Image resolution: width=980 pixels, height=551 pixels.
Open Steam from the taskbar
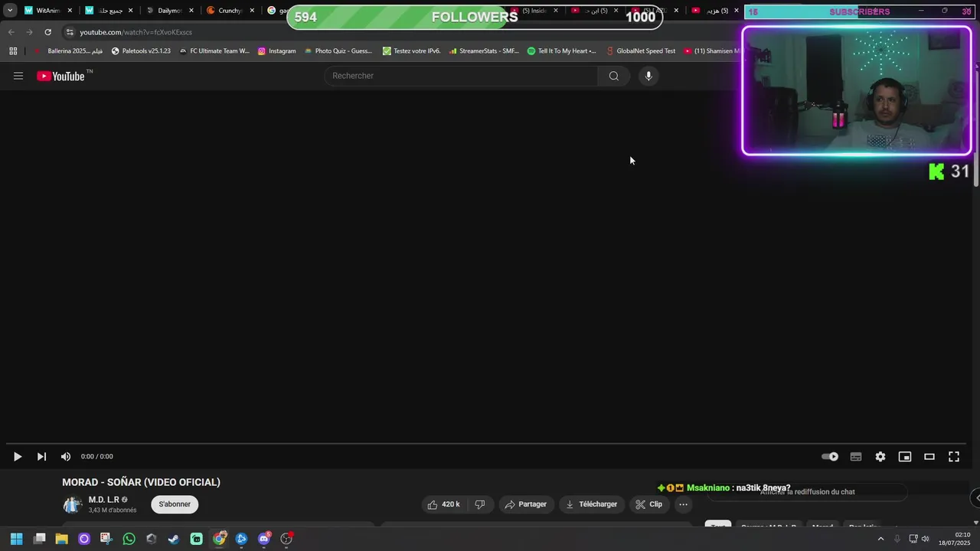[174, 539]
